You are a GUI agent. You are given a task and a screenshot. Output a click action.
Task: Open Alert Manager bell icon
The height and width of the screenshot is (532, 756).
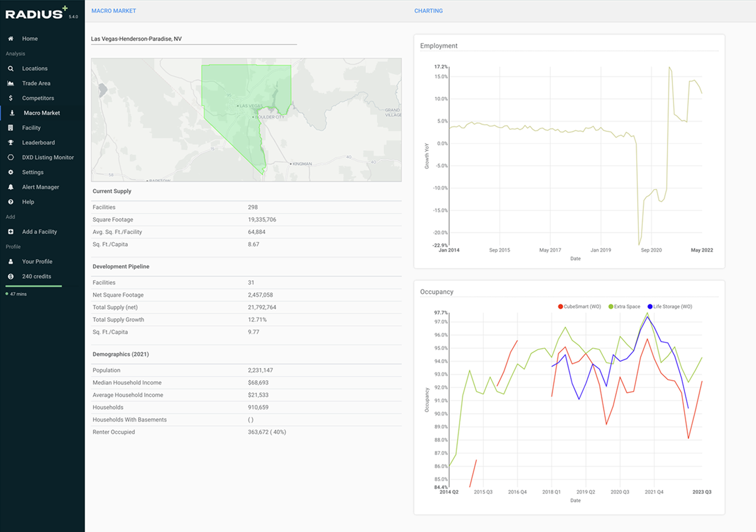click(11, 187)
